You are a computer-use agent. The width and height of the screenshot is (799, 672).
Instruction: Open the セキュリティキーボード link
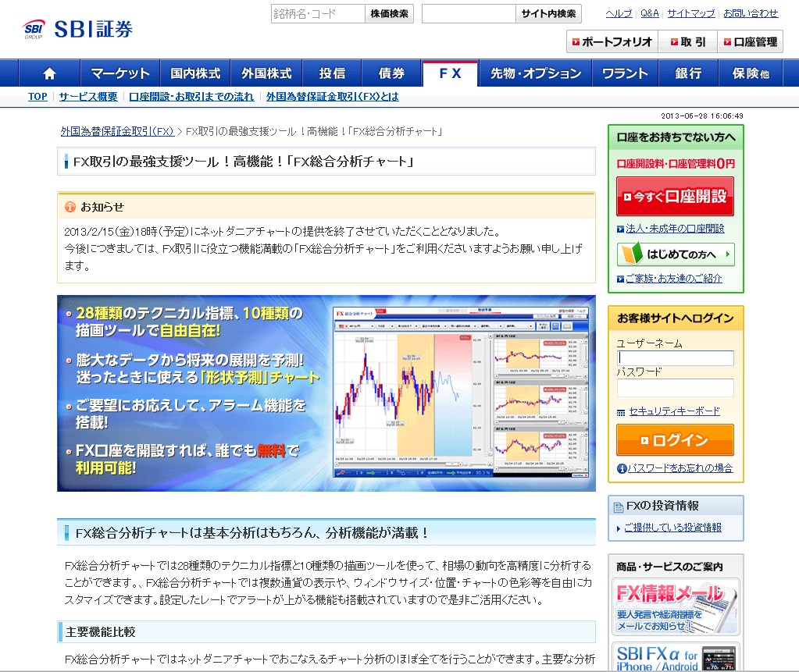pyautogui.click(x=674, y=411)
